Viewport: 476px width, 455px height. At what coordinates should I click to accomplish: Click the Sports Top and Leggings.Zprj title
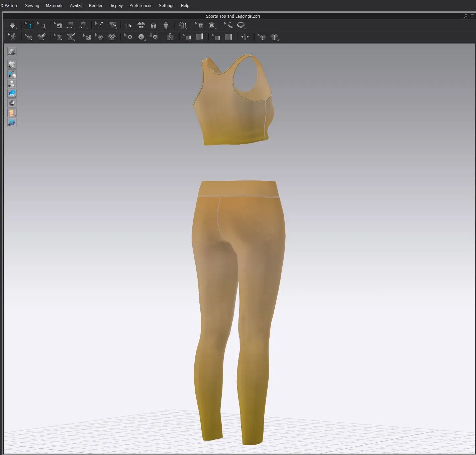coord(233,16)
